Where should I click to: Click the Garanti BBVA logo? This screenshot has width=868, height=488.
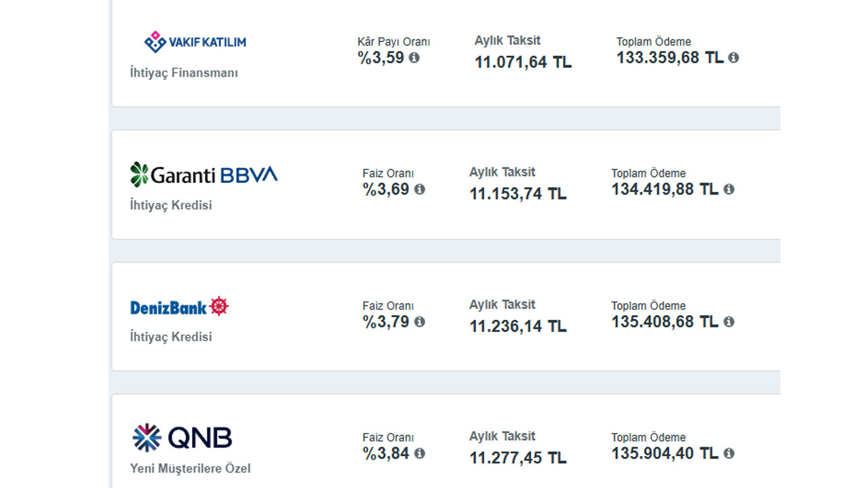click(x=204, y=175)
